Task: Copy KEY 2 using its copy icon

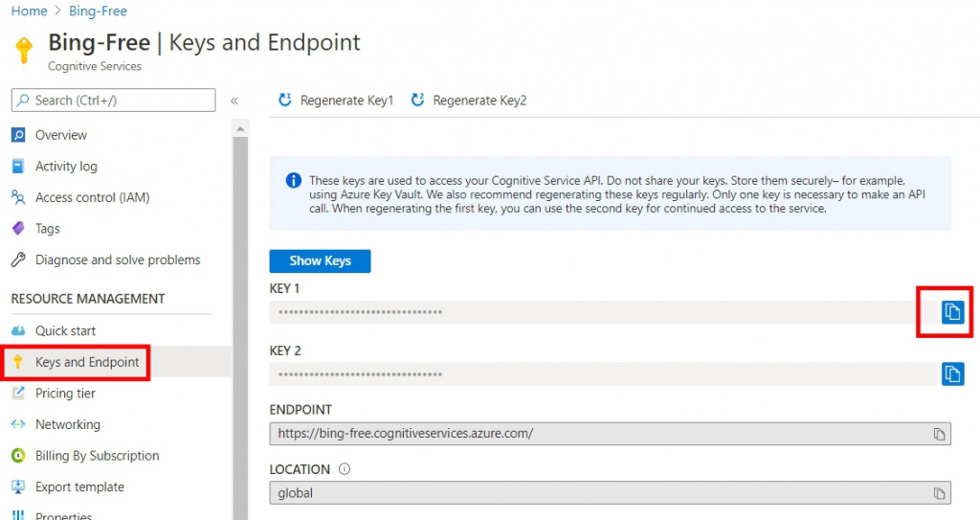Action: tap(952, 373)
